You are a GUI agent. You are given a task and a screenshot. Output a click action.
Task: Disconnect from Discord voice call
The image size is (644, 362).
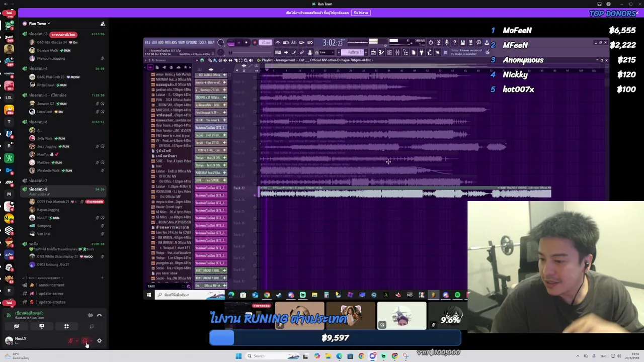coord(99,315)
